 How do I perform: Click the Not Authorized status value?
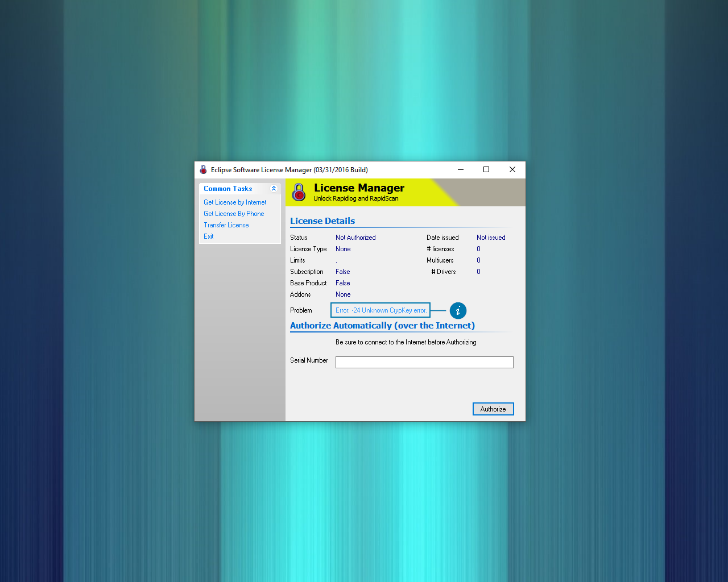point(355,238)
